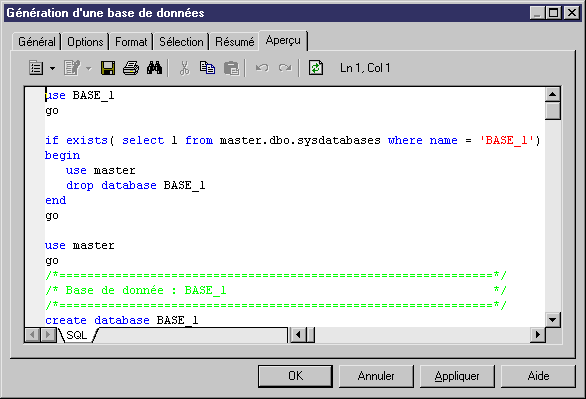Screen dimensions: 586x399
Task: Click the Undo arrow icon
Action: tap(262, 68)
